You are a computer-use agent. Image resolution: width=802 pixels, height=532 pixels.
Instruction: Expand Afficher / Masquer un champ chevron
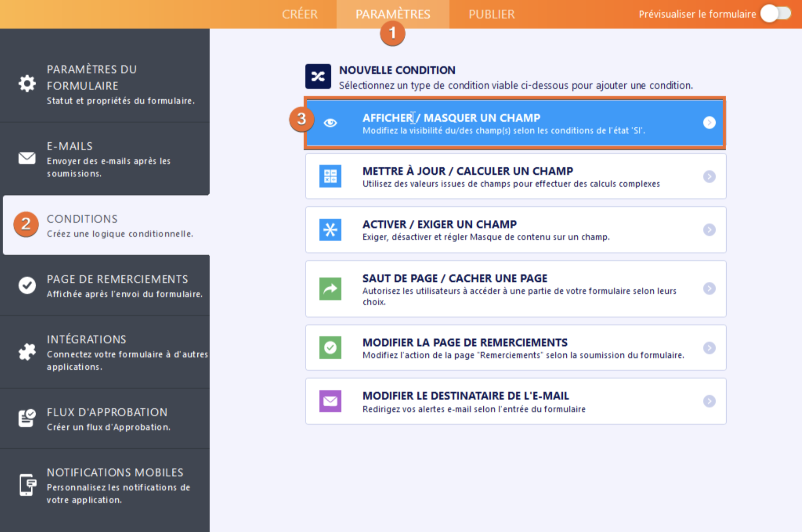(x=709, y=123)
